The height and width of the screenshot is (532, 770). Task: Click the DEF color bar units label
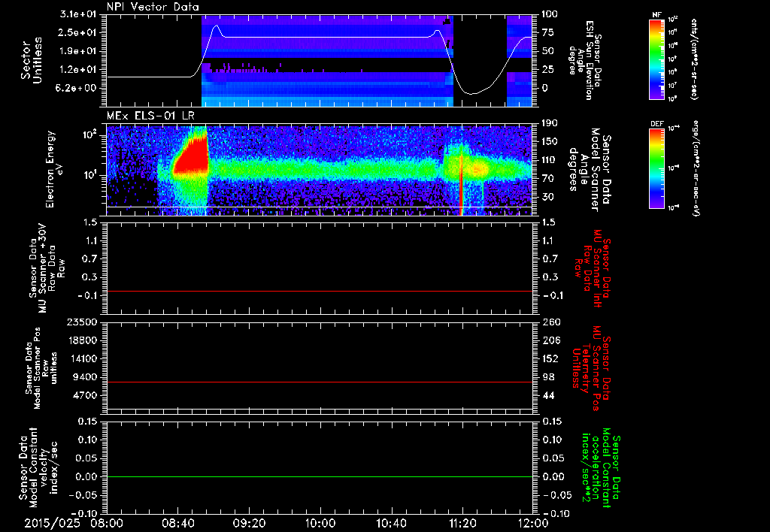click(x=696, y=168)
